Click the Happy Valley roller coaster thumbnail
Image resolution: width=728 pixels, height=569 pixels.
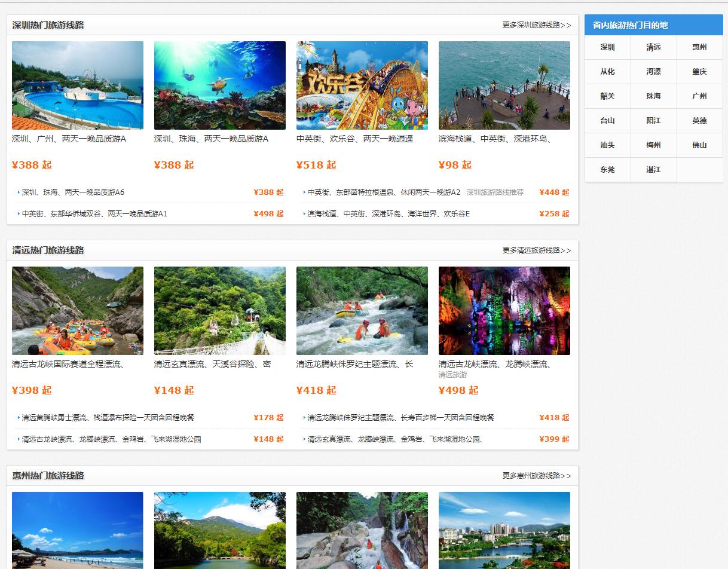tap(362, 85)
